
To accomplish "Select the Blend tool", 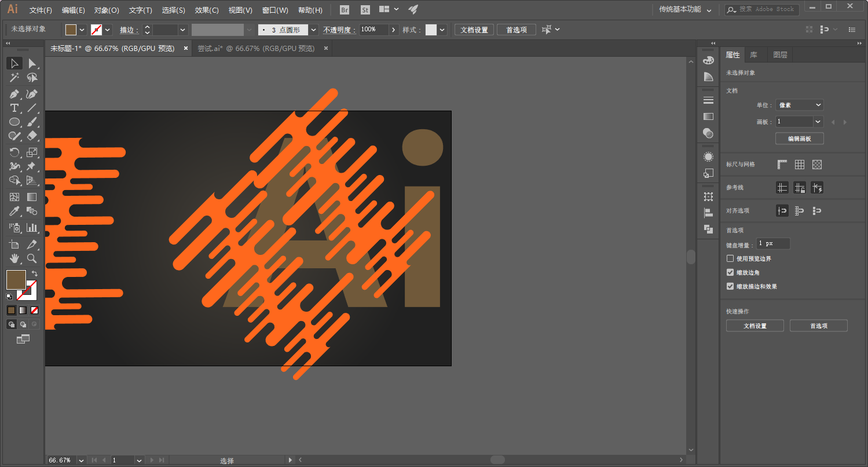I will tap(32, 211).
